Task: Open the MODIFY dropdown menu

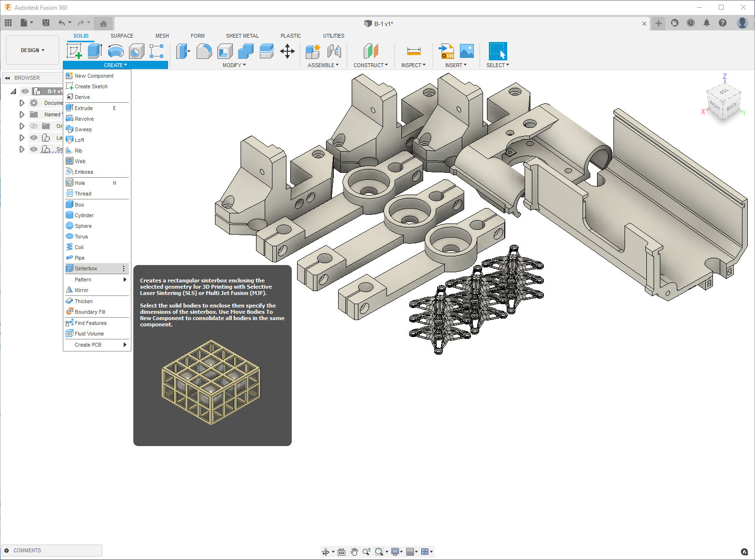Action: (234, 65)
